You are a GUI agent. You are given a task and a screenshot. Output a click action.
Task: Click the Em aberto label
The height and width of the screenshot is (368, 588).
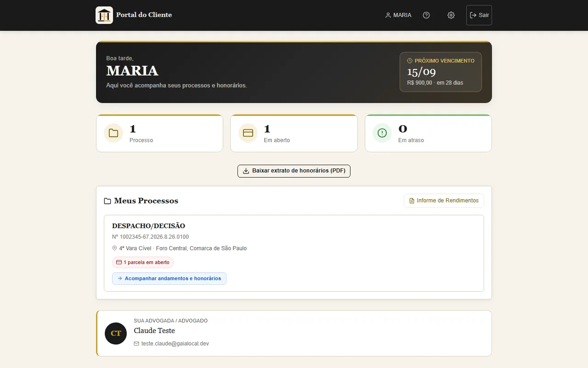(x=277, y=140)
